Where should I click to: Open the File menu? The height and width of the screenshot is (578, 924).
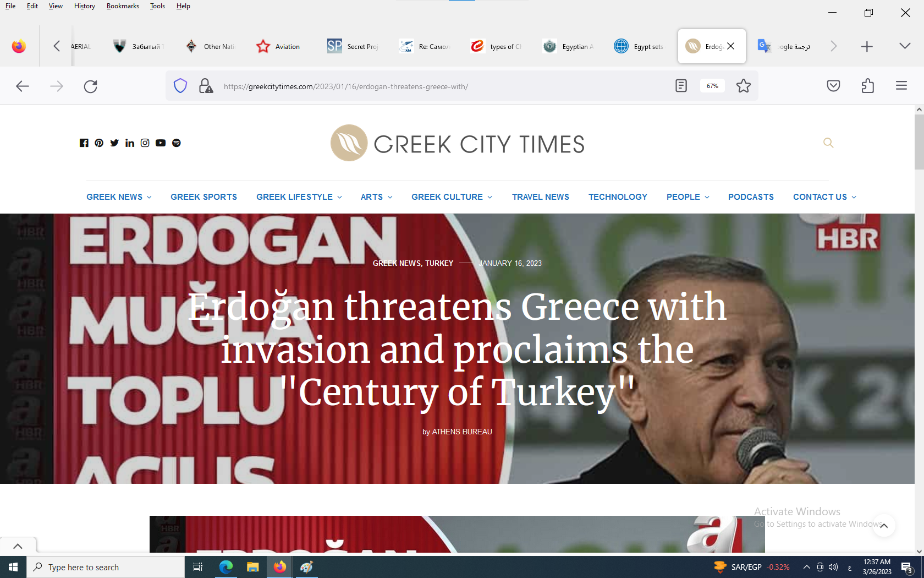[10, 6]
